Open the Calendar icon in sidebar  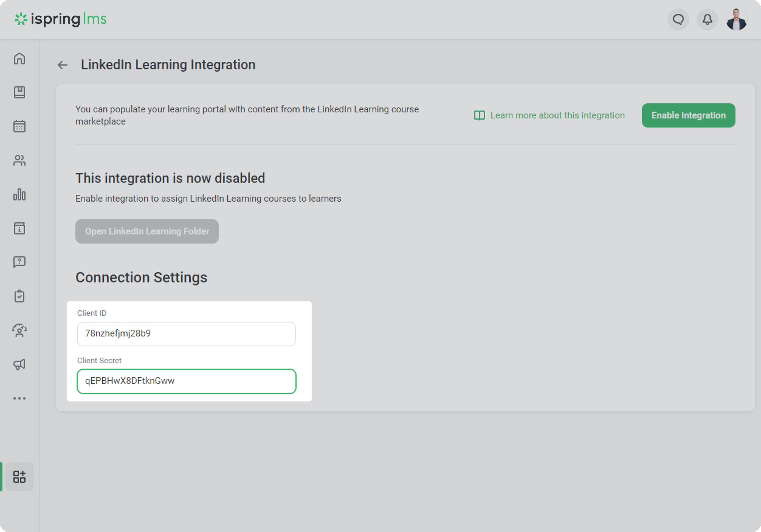click(19, 126)
